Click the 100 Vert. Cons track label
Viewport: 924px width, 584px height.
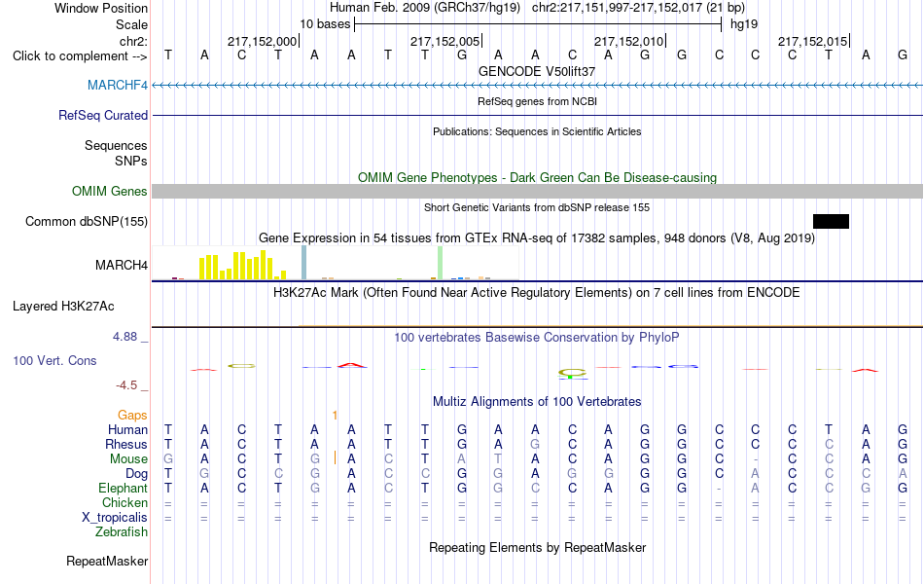[54, 360]
